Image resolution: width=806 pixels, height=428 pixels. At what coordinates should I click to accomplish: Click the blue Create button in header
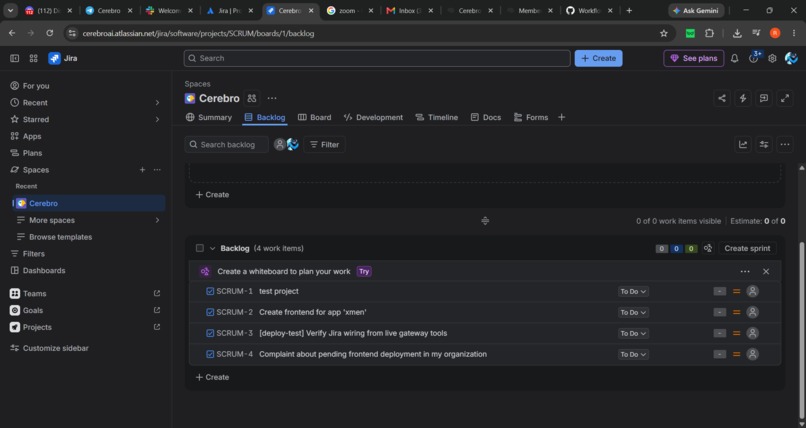coord(598,58)
